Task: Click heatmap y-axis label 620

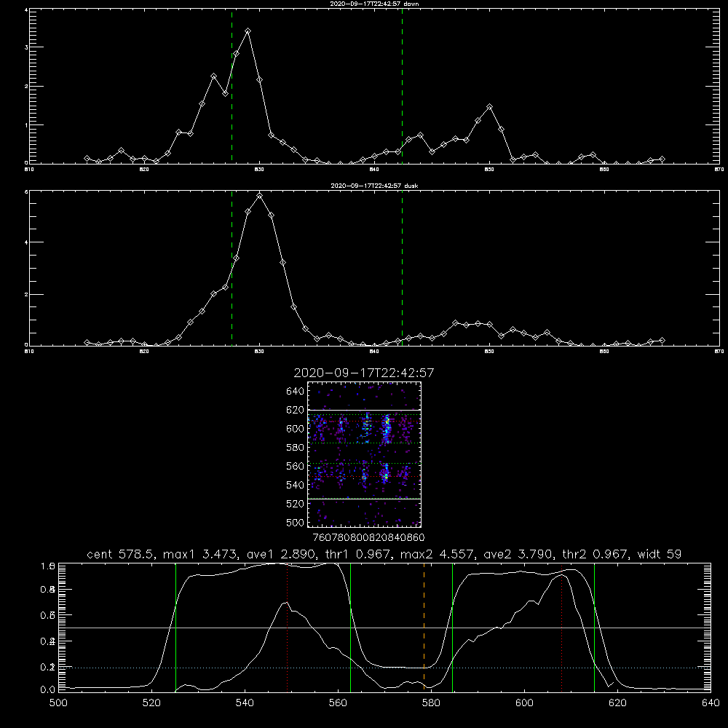Action: coord(296,410)
